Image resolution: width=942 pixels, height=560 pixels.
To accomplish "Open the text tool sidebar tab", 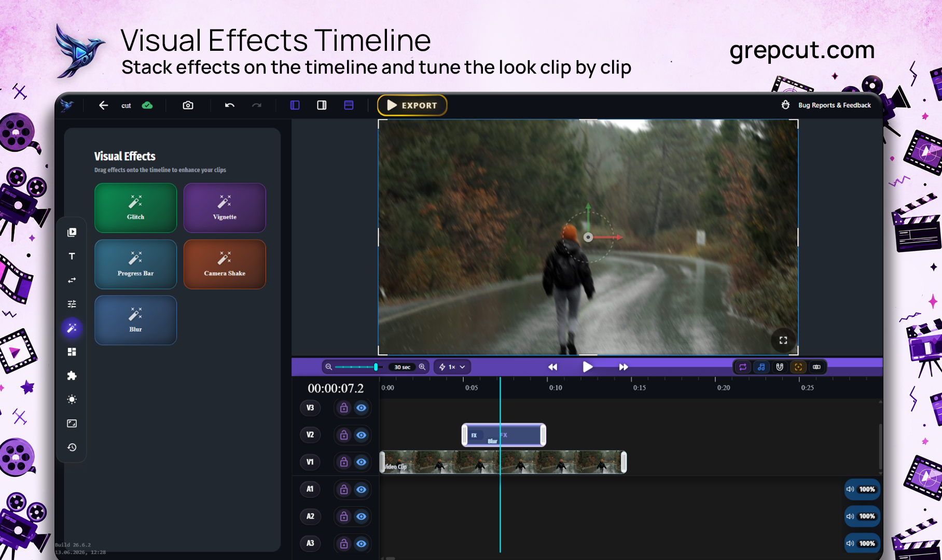I will click(72, 256).
